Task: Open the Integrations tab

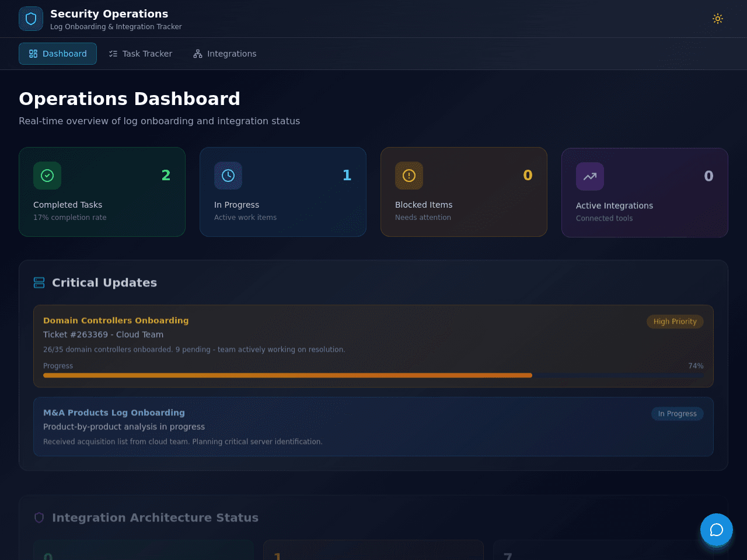Action: 225,54
